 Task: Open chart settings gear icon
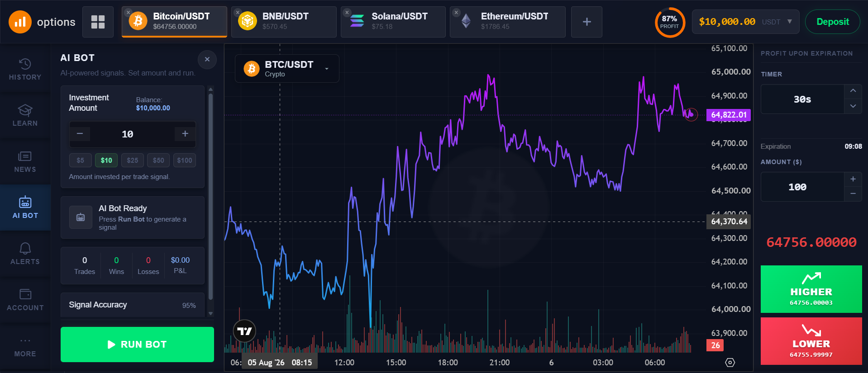730,362
